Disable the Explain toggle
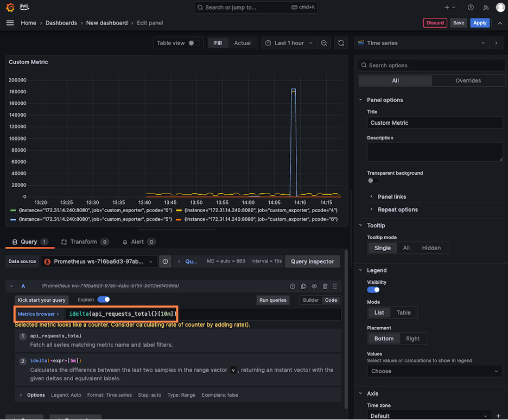The width and height of the screenshot is (508, 420). coord(104,300)
